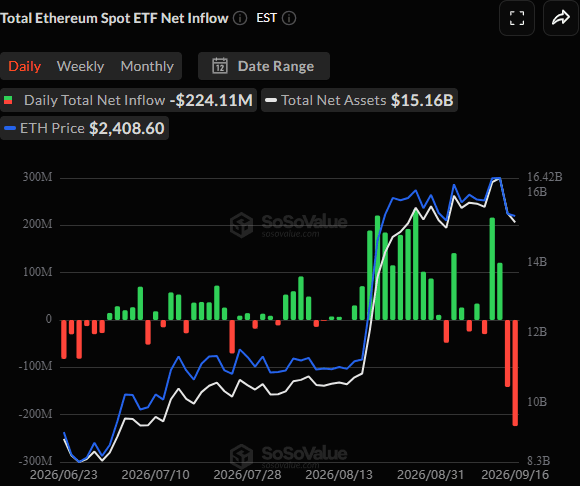Click the 300M left axis label
The height and width of the screenshot is (486, 580).
(x=37, y=177)
